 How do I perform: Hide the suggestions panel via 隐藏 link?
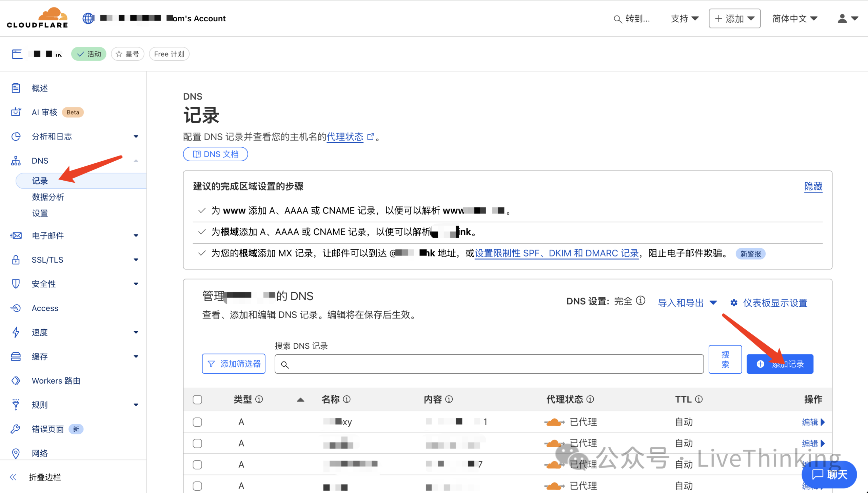813,186
